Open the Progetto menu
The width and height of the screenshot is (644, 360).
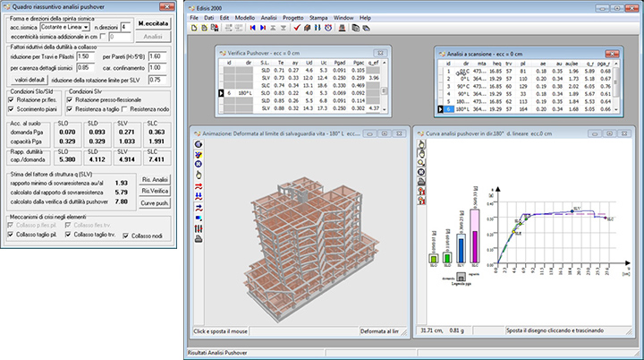292,18
